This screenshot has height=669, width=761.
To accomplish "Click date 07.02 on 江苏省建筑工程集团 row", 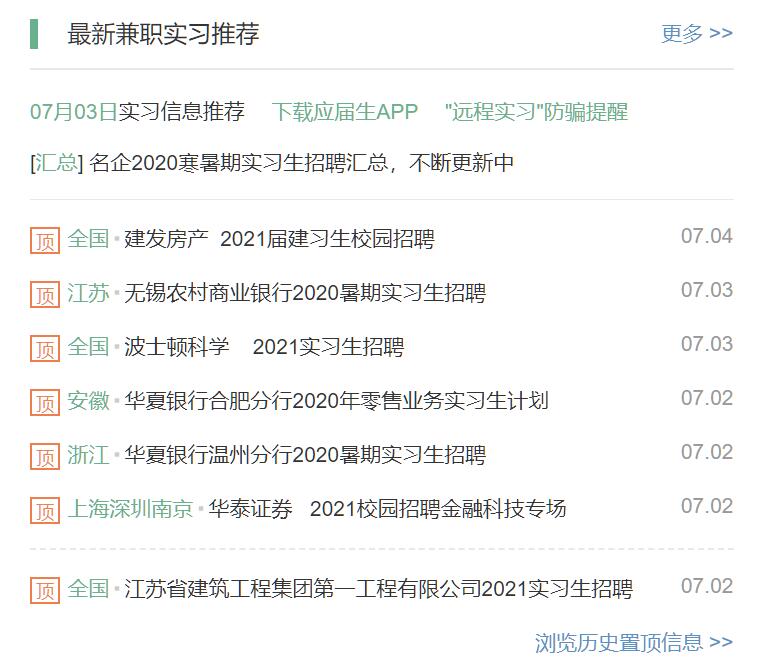I will [x=707, y=586].
